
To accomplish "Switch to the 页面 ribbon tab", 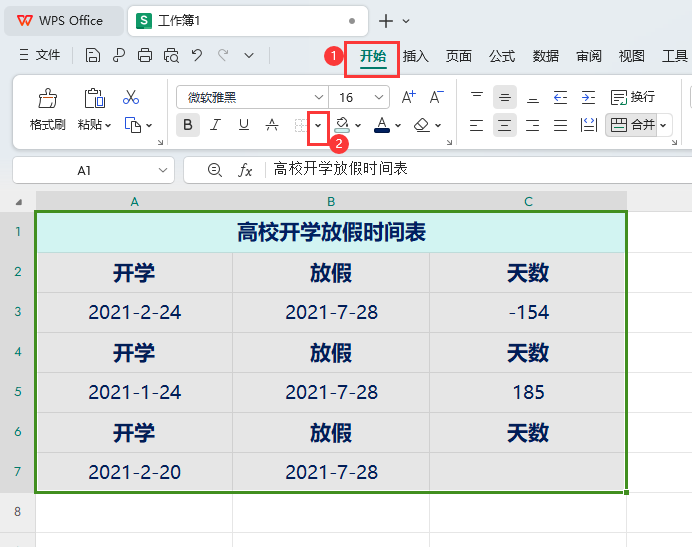I will point(459,57).
